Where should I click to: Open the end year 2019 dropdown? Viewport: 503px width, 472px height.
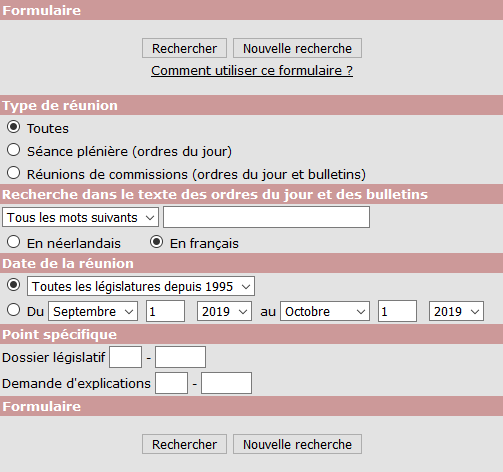coord(456,311)
